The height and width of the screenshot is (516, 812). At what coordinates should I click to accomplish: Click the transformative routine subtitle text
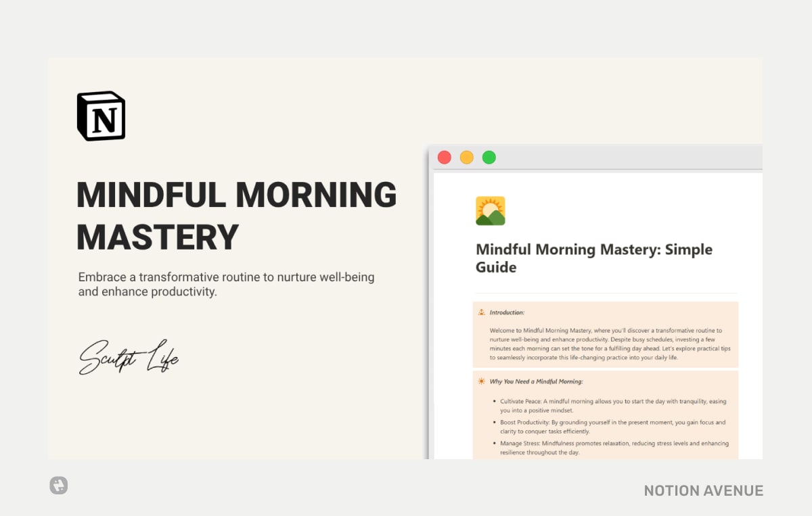point(226,284)
